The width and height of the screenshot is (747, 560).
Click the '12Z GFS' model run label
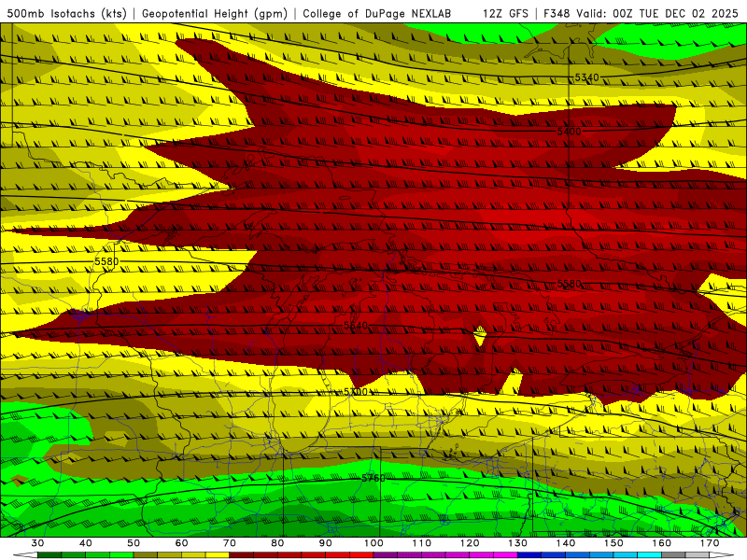pos(505,13)
